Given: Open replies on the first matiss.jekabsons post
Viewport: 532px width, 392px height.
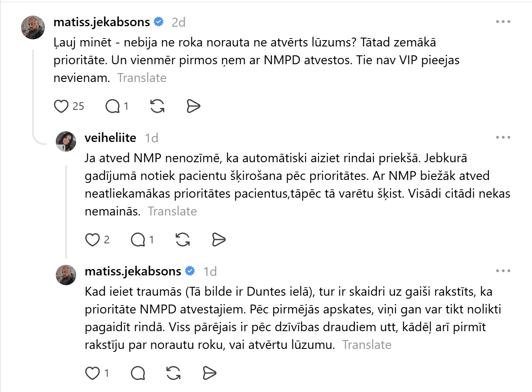Looking at the screenshot, I should [x=112, y=106].
